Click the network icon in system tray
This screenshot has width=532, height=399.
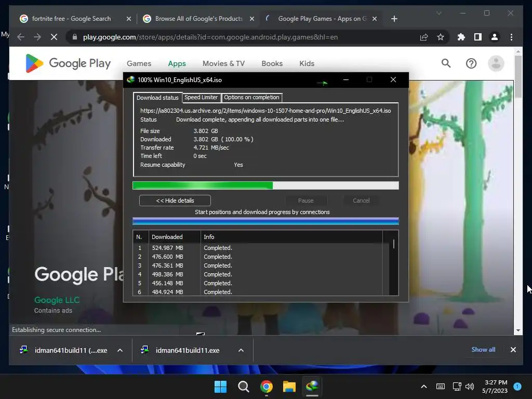coord(457,387)
